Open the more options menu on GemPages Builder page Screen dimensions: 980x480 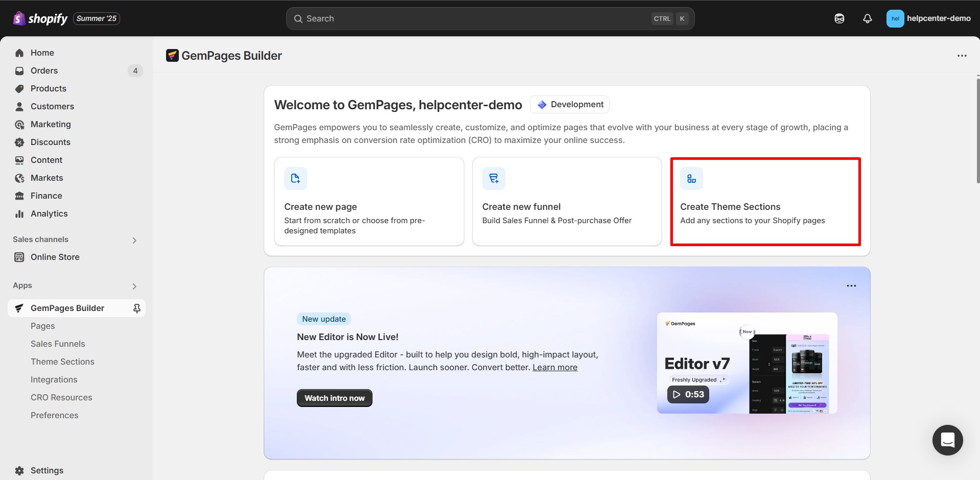[x=963, y=55]
